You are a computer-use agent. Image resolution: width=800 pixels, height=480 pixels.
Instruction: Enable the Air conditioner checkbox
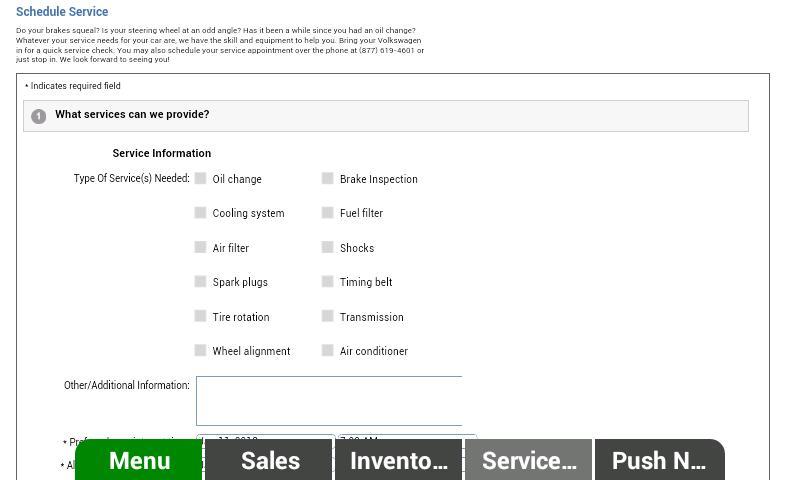pyautogui.click(x=327, y=350)
